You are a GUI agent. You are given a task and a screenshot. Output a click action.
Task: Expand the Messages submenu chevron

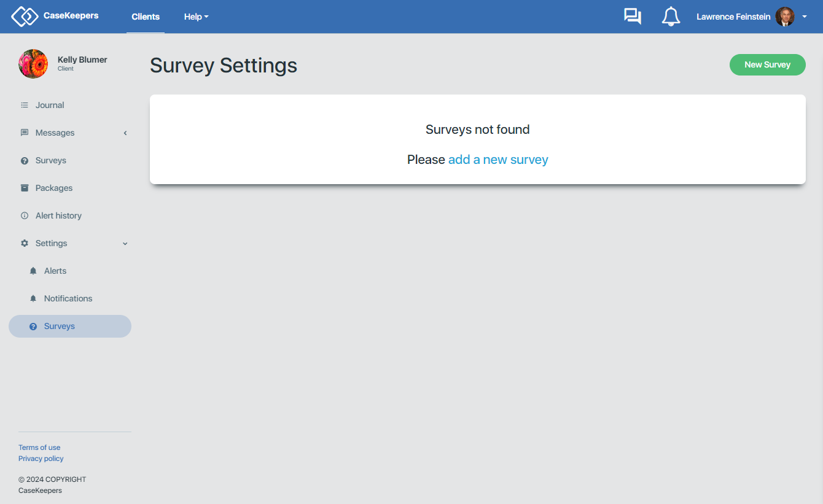click(x=125, y=133)
